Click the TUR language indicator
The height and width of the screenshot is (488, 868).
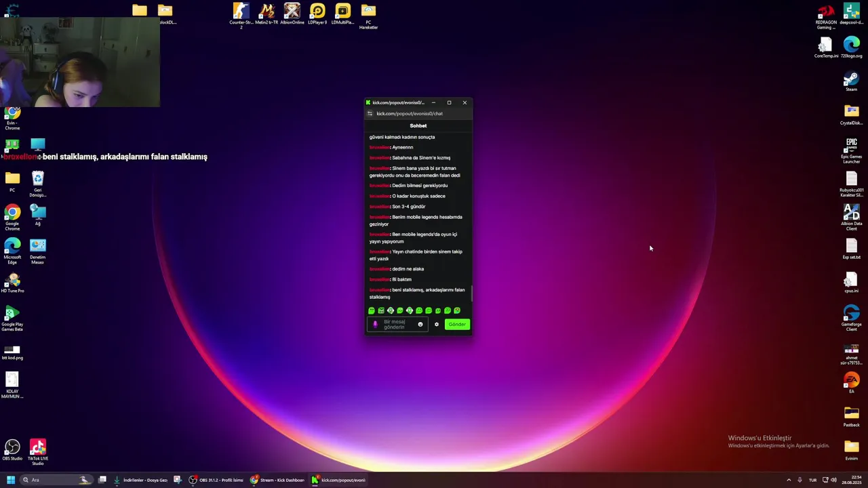[812, 480]
